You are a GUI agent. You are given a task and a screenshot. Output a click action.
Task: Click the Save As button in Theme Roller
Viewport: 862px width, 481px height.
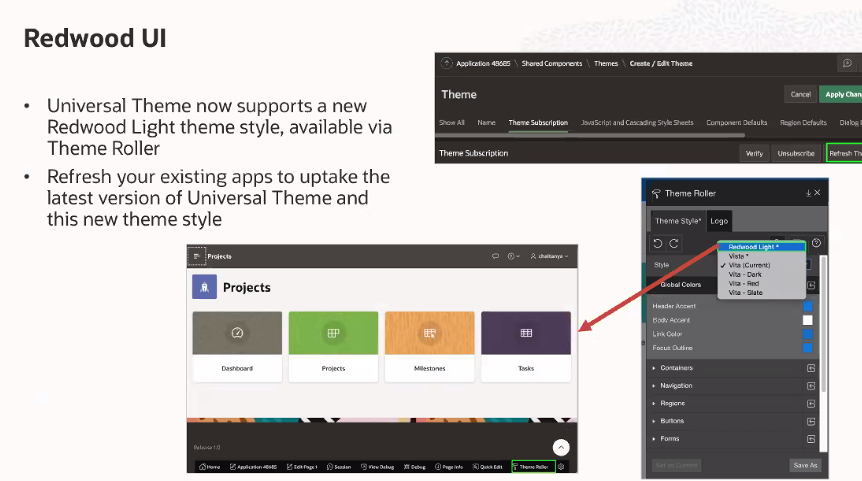click(805, 465)
